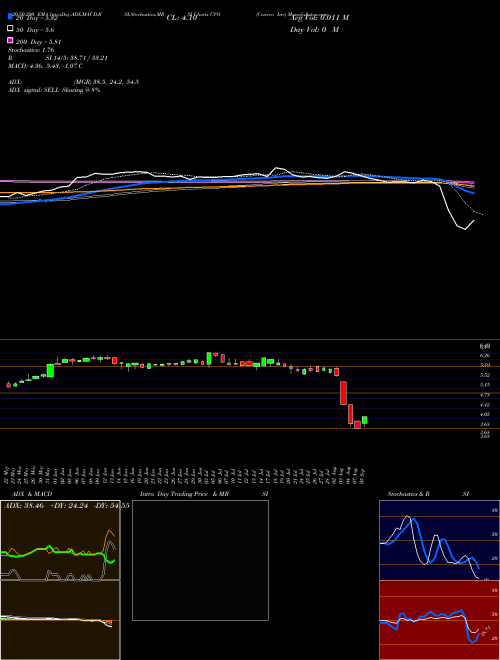Viewport: 500px width, 660px height.
Task: Click the 'Stochastics & R' panel title
Action: pos(408,494)
